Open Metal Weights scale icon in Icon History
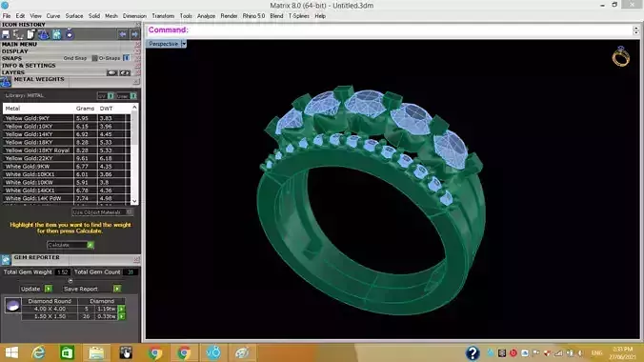 44,34
